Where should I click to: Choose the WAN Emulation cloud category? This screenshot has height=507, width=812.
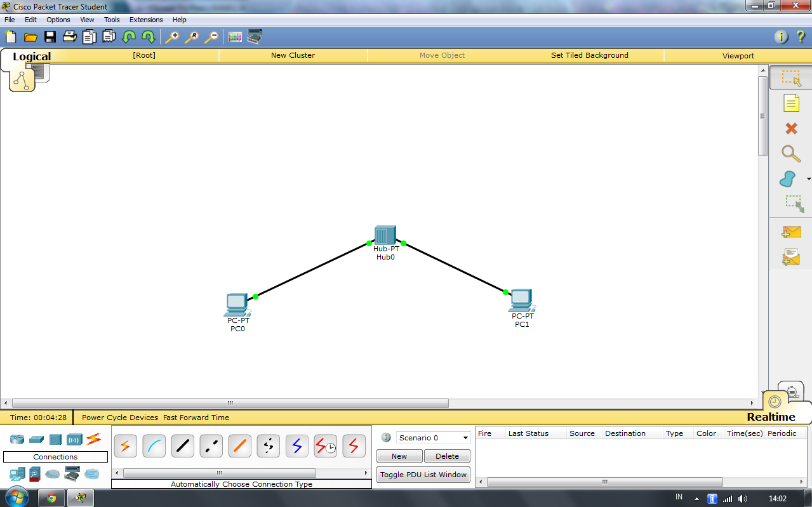coord(52,473)
